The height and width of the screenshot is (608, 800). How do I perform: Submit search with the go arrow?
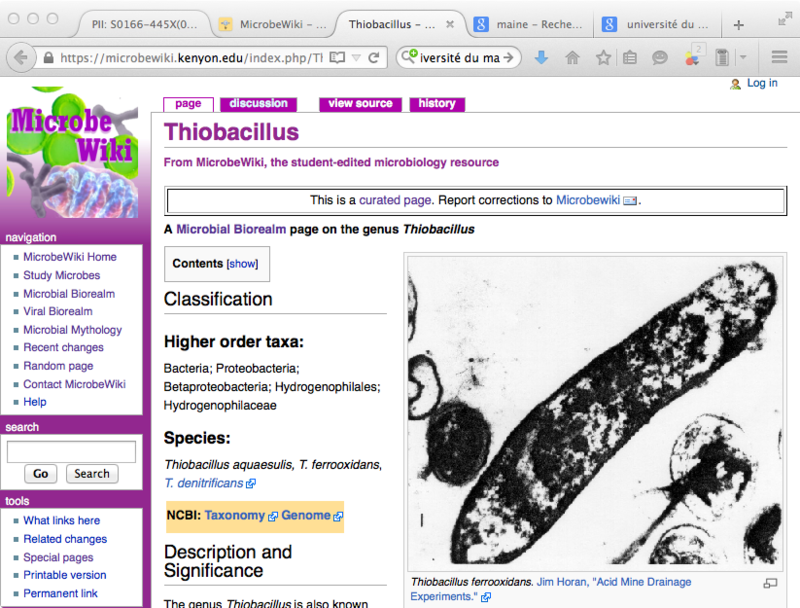tap(508, 58)
